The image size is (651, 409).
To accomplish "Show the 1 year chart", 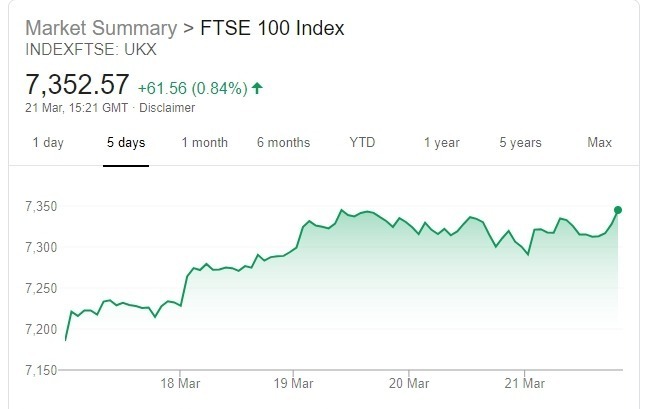I will point(441,143).
